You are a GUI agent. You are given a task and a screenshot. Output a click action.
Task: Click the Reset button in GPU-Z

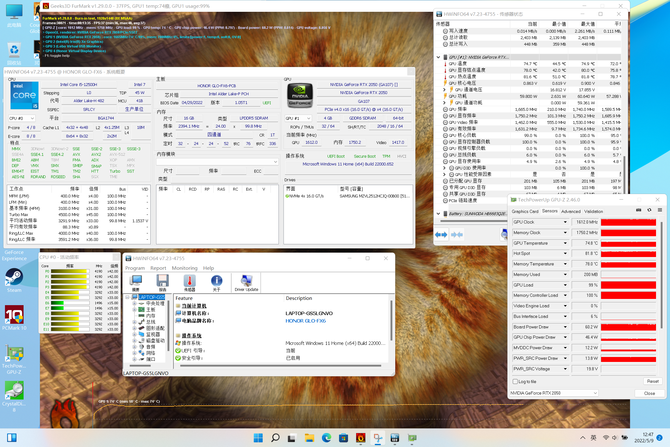[x=652, y=381]
